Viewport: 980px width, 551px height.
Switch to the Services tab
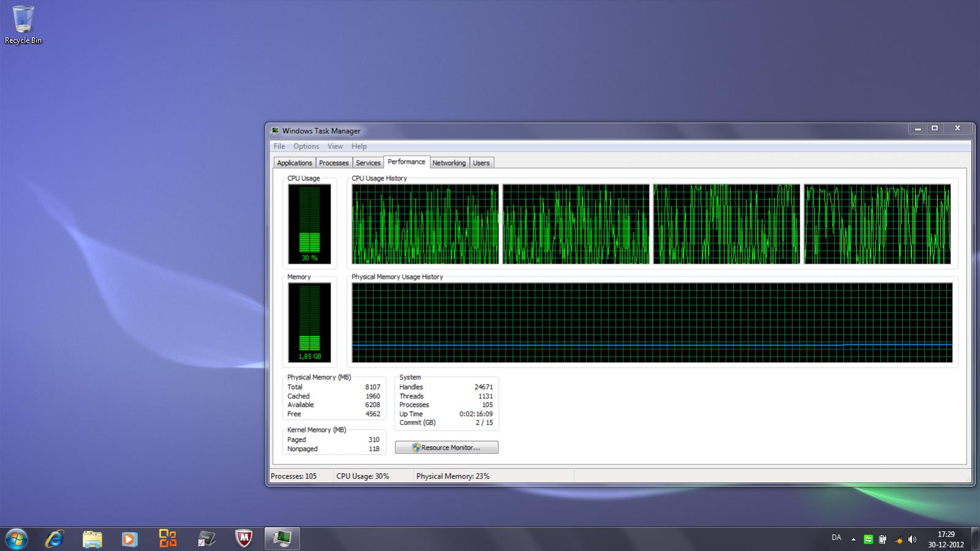368,163
